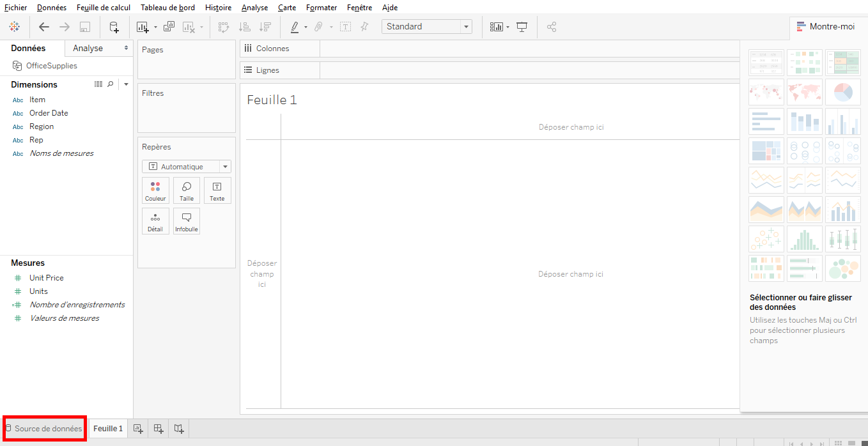Click the new data source toolbar icon
This screenshot has width=868, height=446.
(114, 27)
